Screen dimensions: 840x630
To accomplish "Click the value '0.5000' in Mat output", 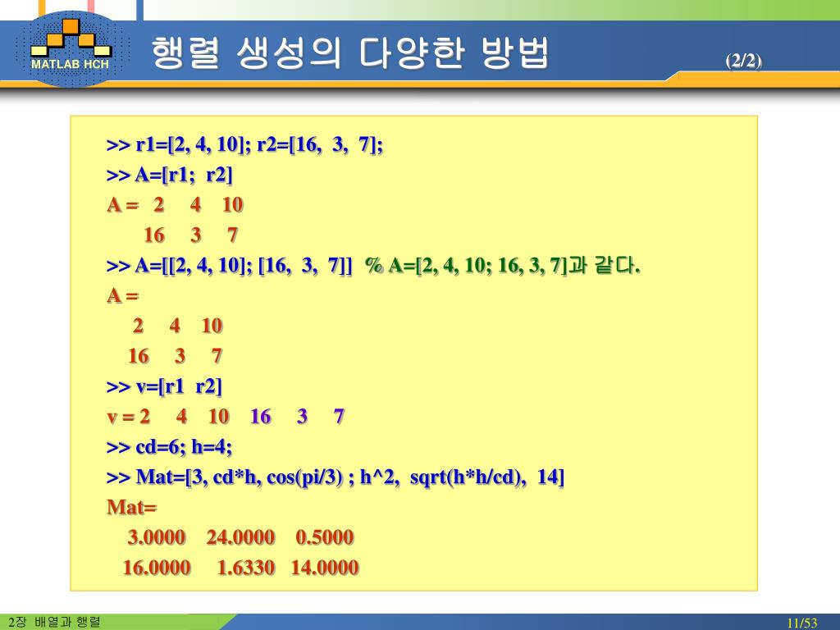I will coord(325,537).
